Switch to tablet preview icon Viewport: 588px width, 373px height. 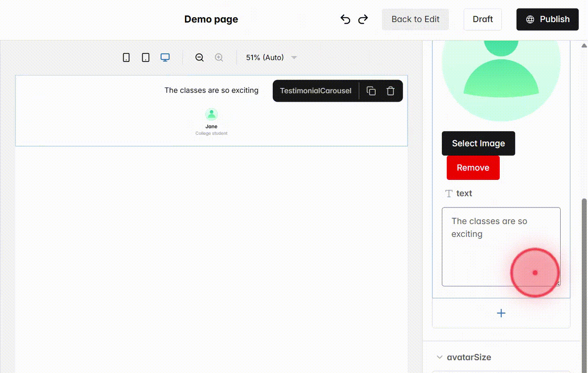pyautogui.click(x=145, y=57)
